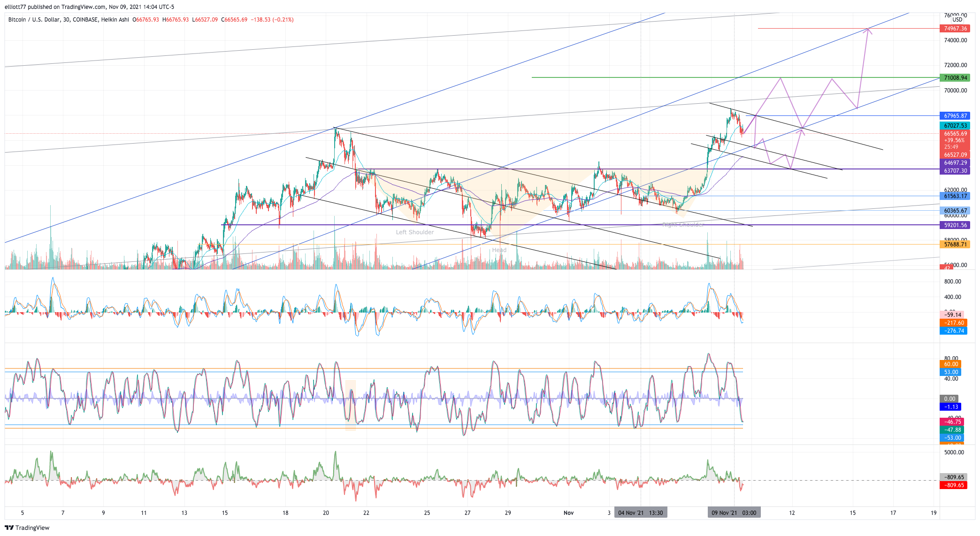The image size is (980, 536).
Task: Click the Right Shoulder chart annotation
Action: [x=683, y=225]
